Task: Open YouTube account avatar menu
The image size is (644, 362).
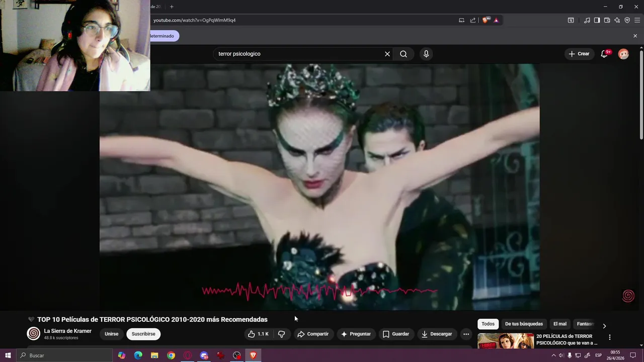Action: coord(623,54)
